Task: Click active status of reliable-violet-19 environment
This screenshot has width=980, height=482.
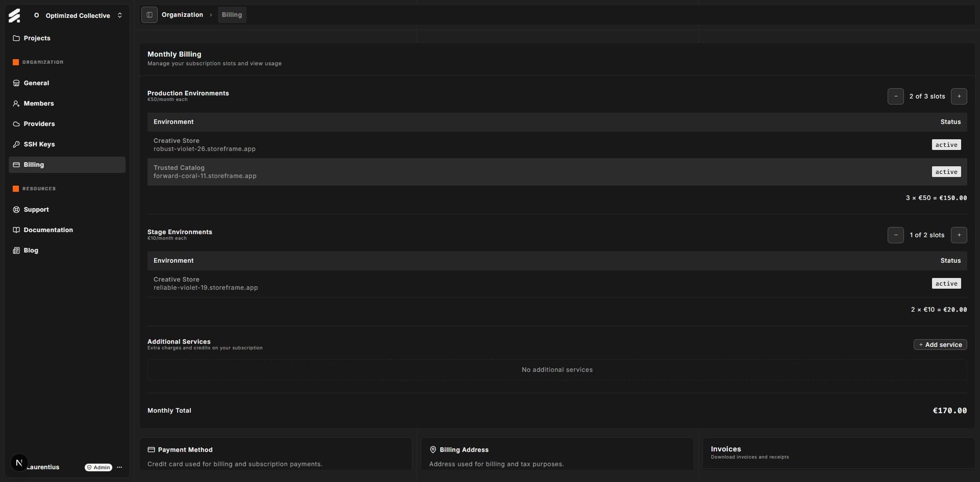Action: coord(946,284)
